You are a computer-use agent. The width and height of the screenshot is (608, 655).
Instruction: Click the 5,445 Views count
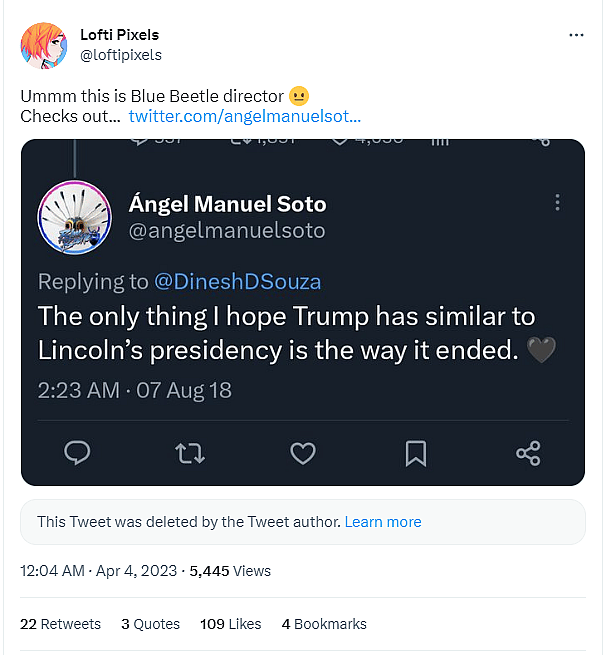click(230, 571)
